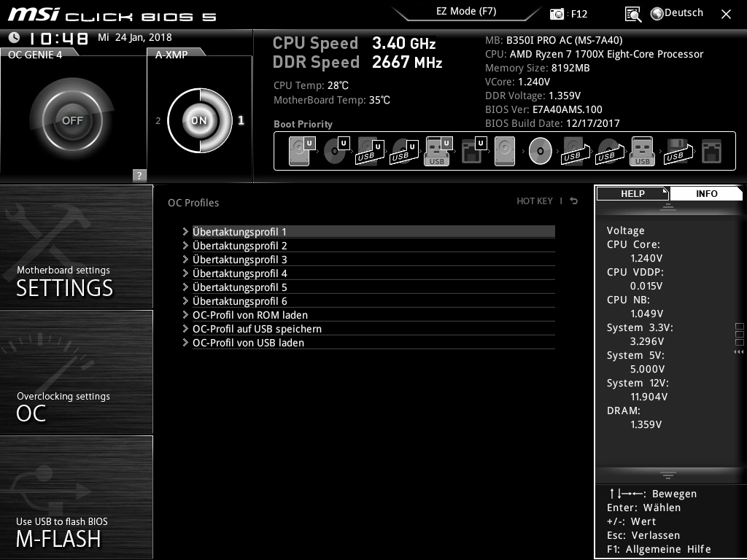Click the DDR Speed value 2667 MHz
Image resolution: width=747 pixels, height=560 pixels.
[407, 62]
